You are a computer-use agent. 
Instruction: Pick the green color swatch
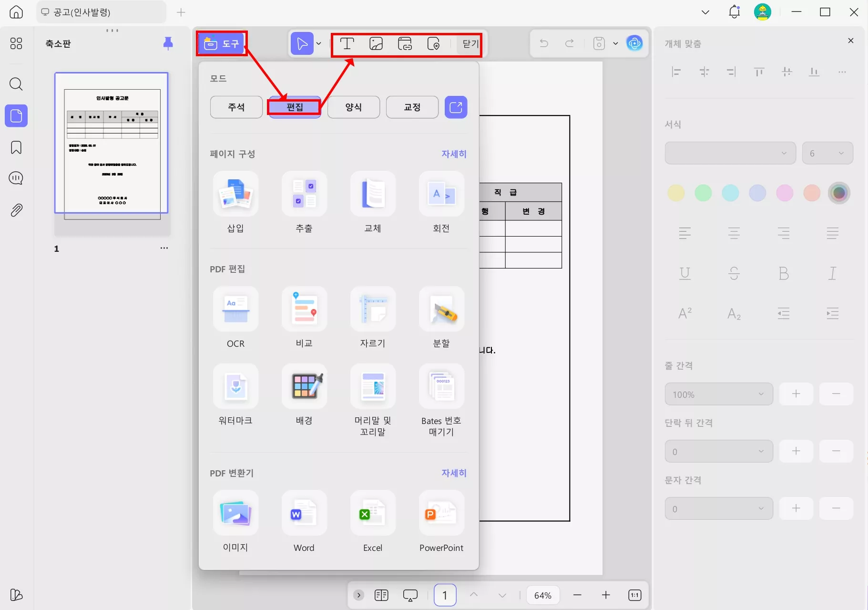(703, 193)
